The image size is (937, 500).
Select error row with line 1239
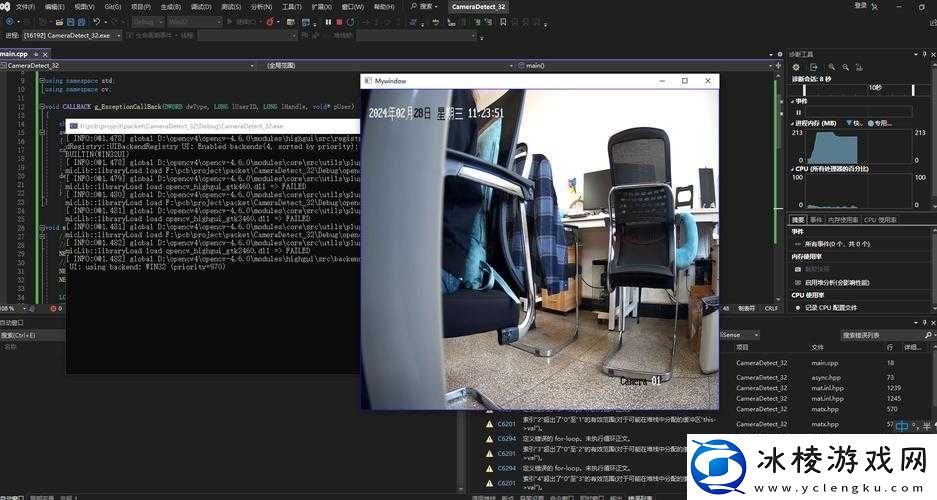click(825, 388)
